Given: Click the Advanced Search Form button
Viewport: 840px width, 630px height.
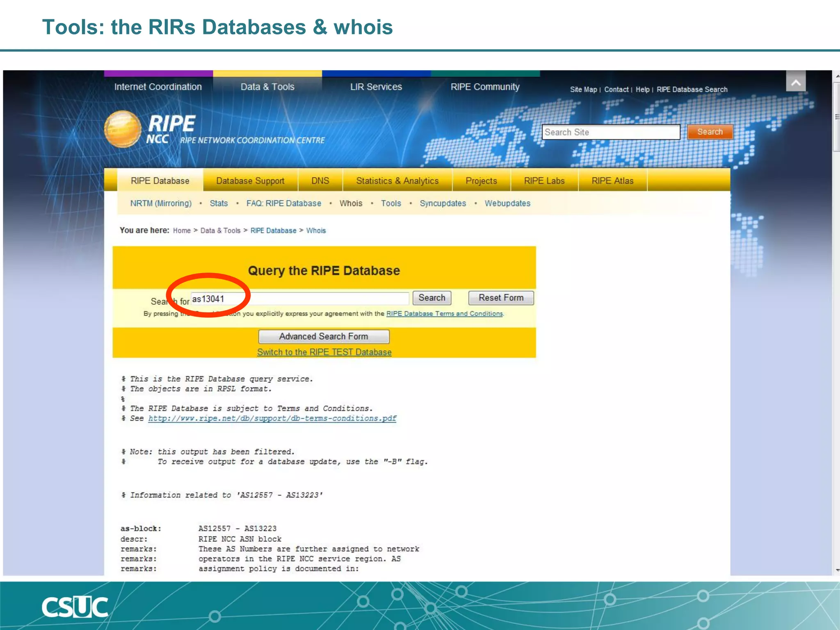Looking at the screenshot, I should point(324,336).
